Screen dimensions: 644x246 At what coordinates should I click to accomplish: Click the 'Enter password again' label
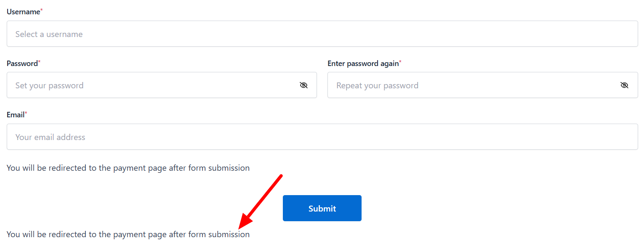tap(363, 63)
